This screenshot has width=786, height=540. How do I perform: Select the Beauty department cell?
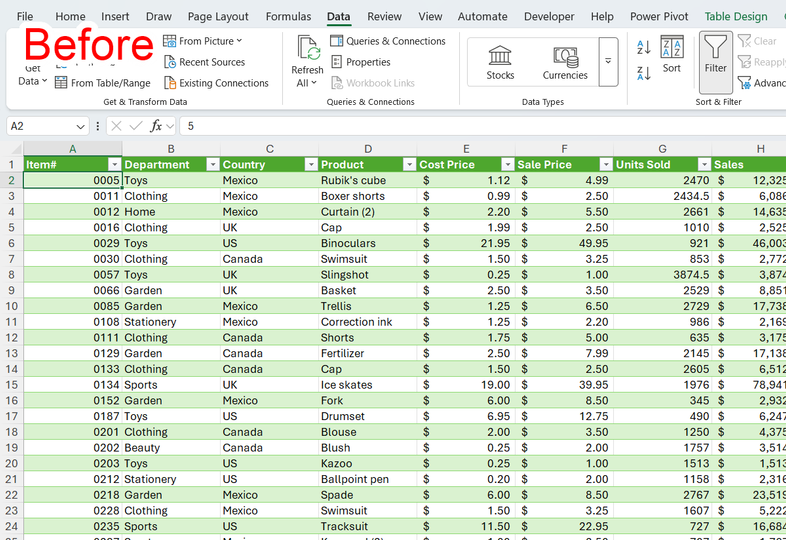tap(171, 448)
